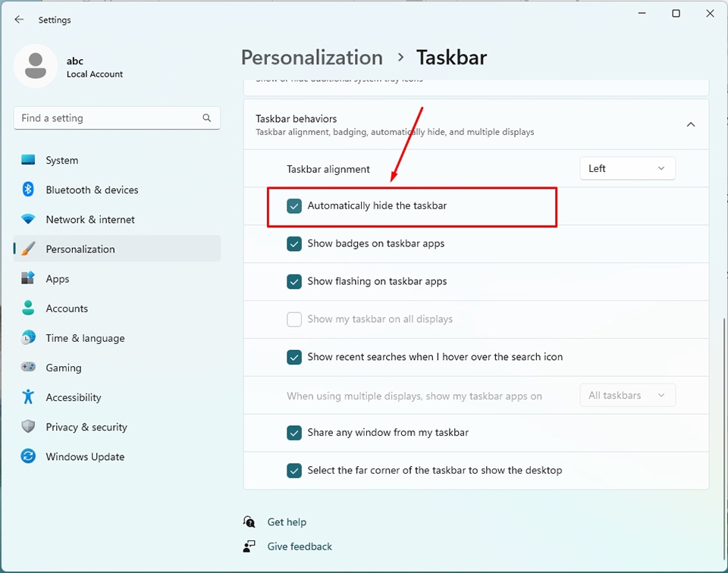This screenshot has height=573, width=728.
Task: Click Personalization in the breadcrumb
Action: click(312, 57)
